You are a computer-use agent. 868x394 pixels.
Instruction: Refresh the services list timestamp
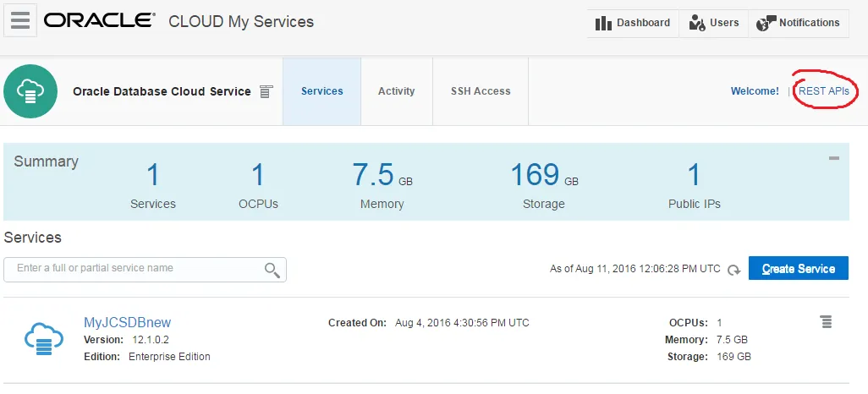pos(734,270)
